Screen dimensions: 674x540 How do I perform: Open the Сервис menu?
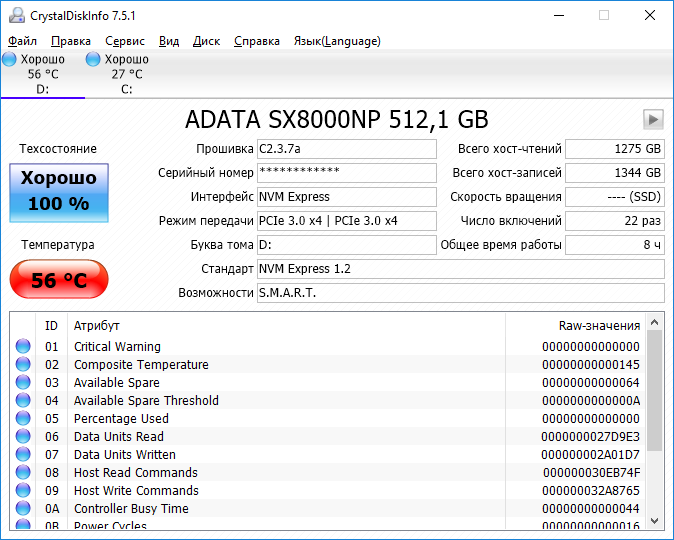pyautogui.click(x=125, y=41)
